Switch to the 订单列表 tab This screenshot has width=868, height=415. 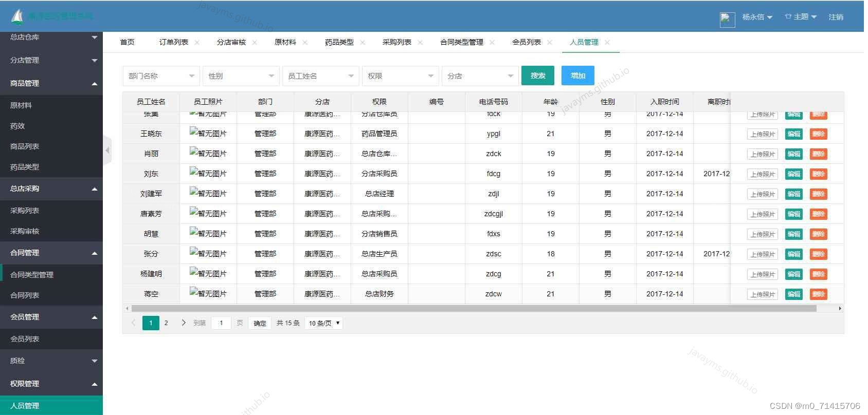pos(173,42)
